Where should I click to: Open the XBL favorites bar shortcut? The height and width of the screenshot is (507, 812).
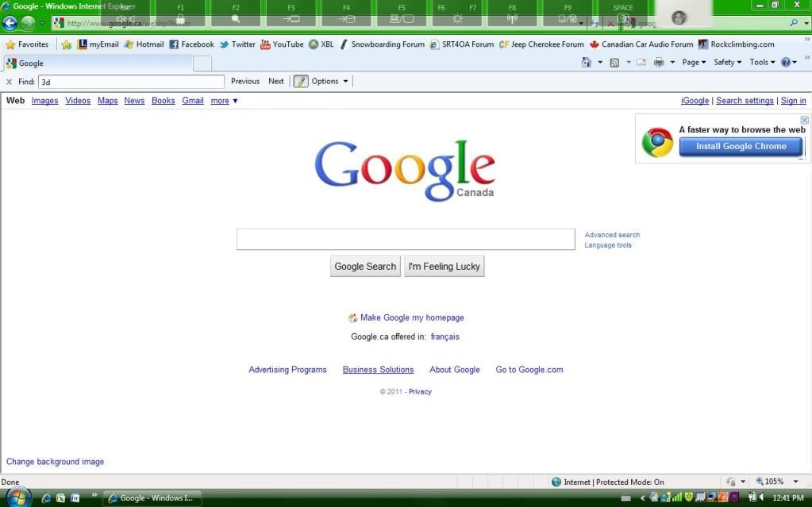tap(321, 44)
